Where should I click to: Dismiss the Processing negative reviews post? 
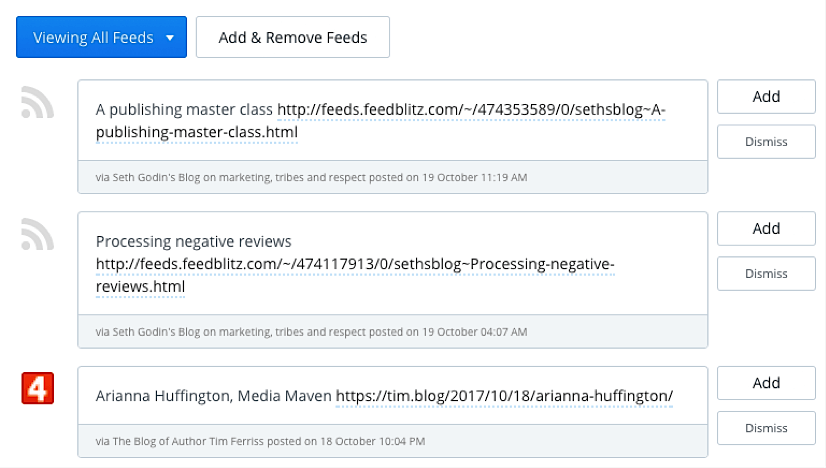coord(766,274)
